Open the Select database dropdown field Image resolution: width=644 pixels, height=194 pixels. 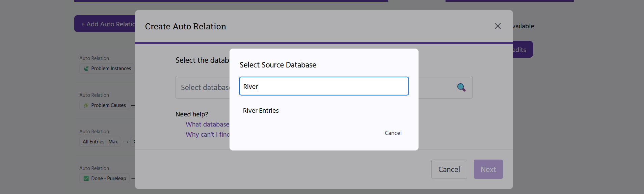coord(203,87)
